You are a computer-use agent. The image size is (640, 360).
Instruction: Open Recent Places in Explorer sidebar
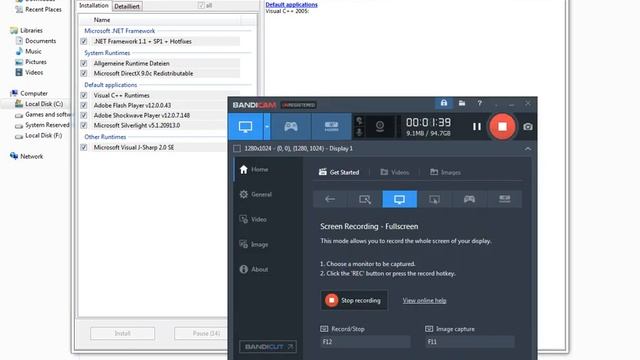point(38,9)
